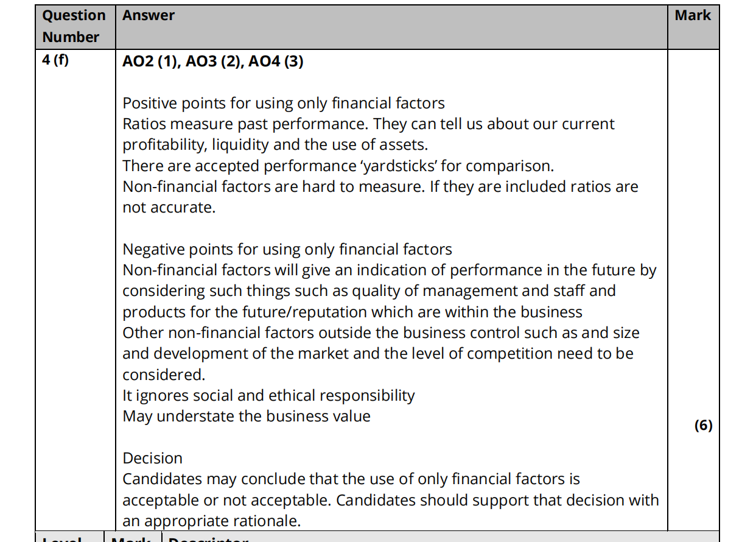Click the line starting "Non-financial factors will give an indication"
Image resolution: width=756 pixels, height=542 pixels.
click(x=389, y=270)
